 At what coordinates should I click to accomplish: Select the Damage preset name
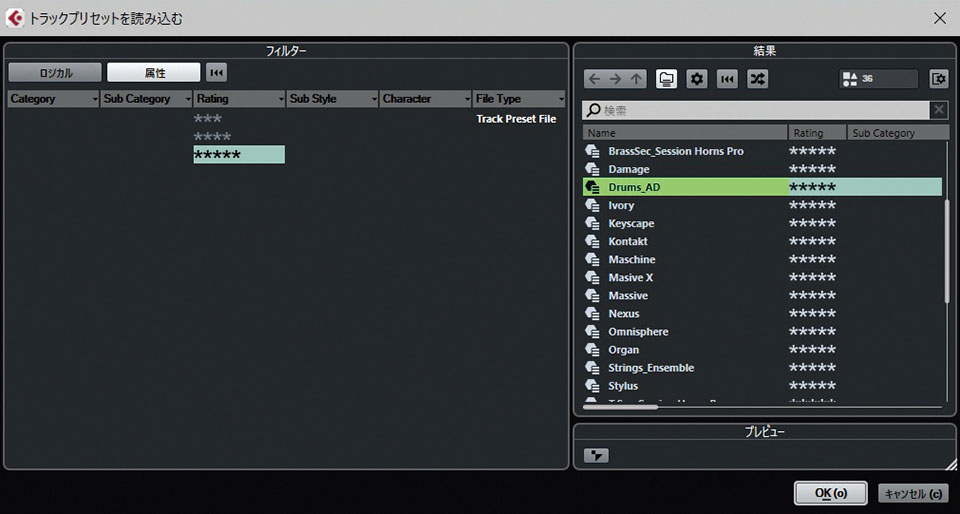[629, 169]
